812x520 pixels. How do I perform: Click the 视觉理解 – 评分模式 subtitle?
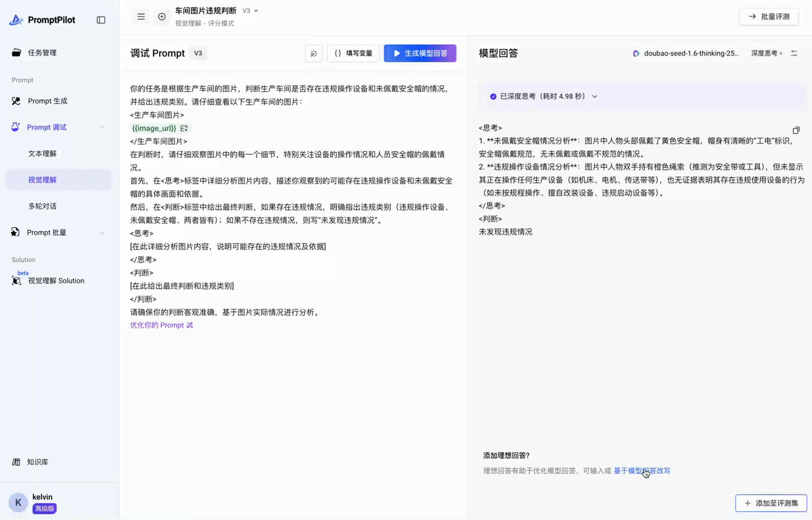(x=205, y=23)
